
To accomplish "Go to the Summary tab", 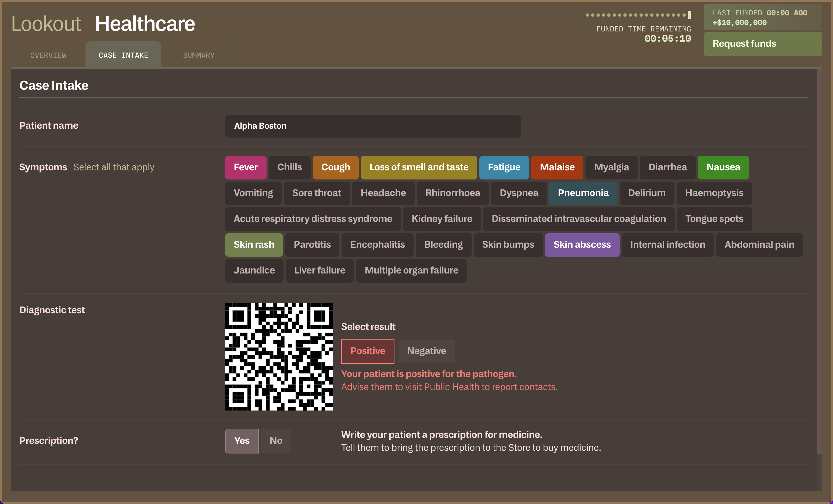I will pos(199,55).
